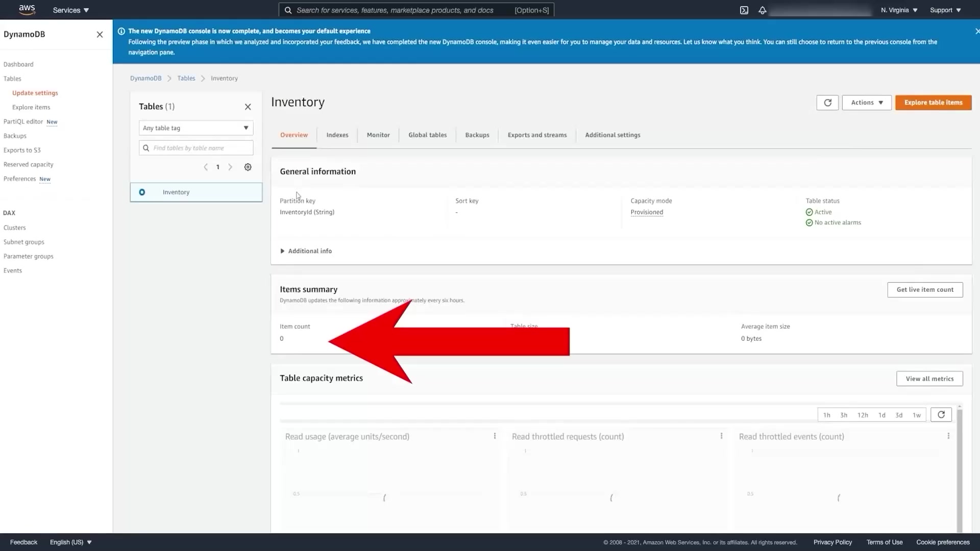Screen dimensions: 980x551
Task: Expand the Actions dropdown menu
Action: 867,103
